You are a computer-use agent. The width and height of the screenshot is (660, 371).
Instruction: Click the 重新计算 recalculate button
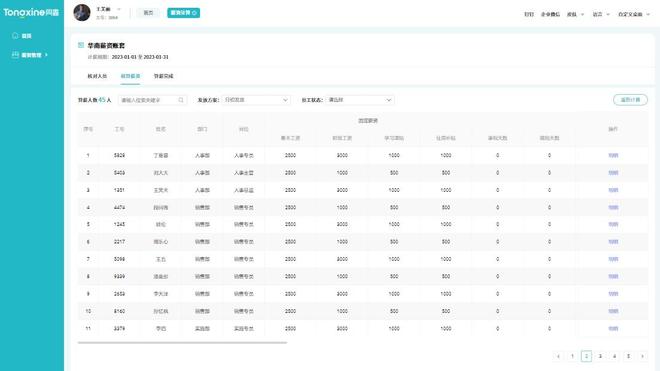[x=630, y=100]
